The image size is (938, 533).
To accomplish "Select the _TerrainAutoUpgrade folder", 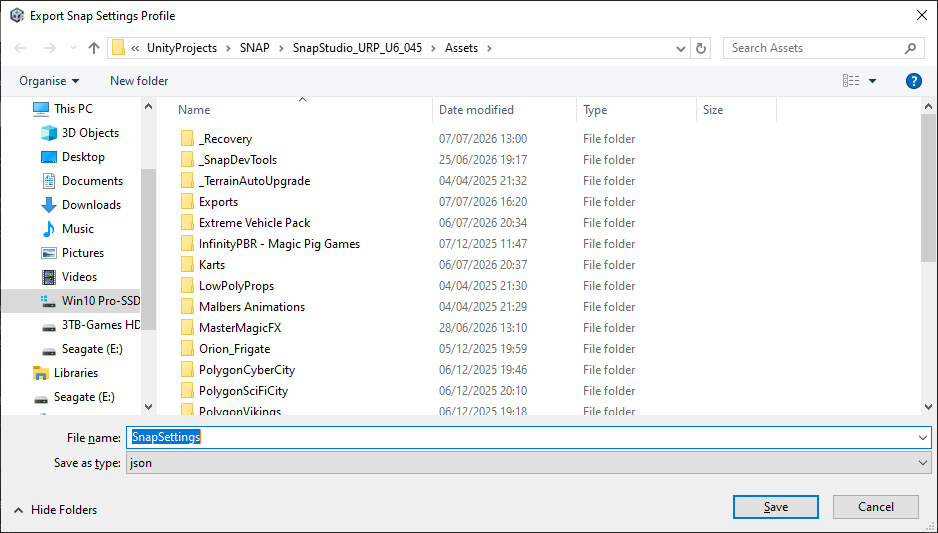I will coord(254,181).
